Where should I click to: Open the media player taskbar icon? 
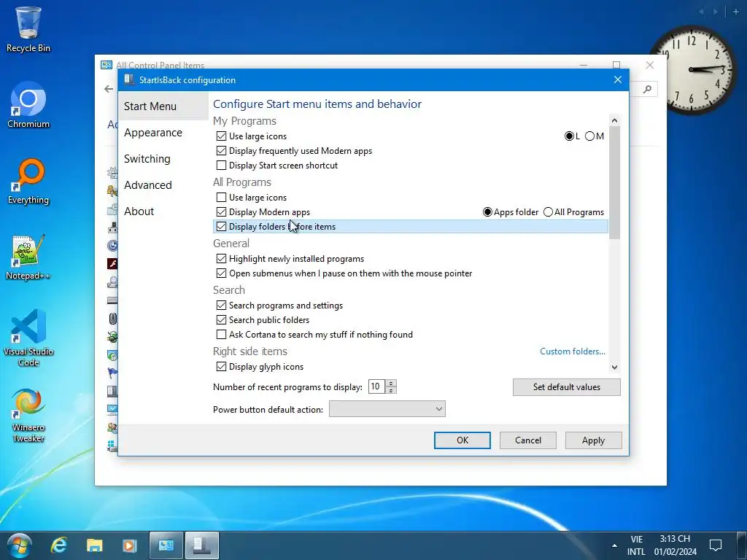(129, 545)
